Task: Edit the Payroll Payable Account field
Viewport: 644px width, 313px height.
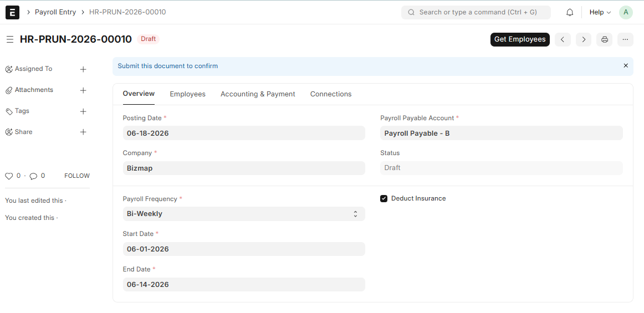Action: pyautogui.click(x=502, y=133)
